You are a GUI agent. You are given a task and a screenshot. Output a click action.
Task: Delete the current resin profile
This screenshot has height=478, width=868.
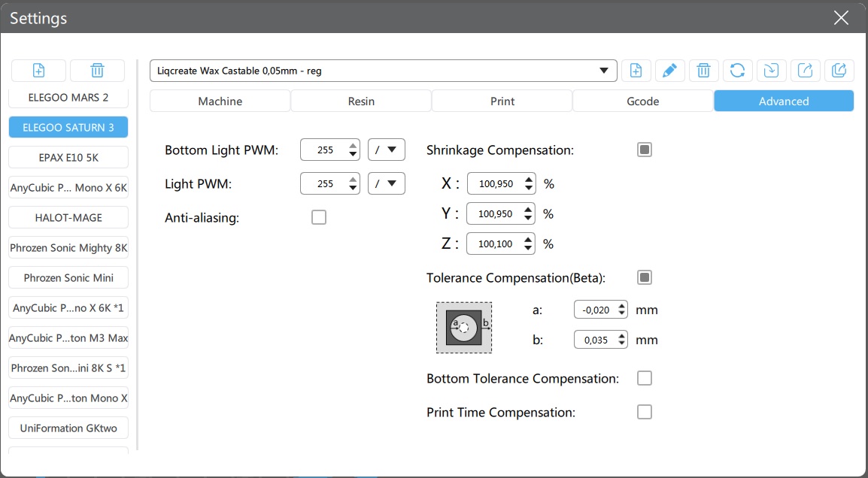click(703, 71)
